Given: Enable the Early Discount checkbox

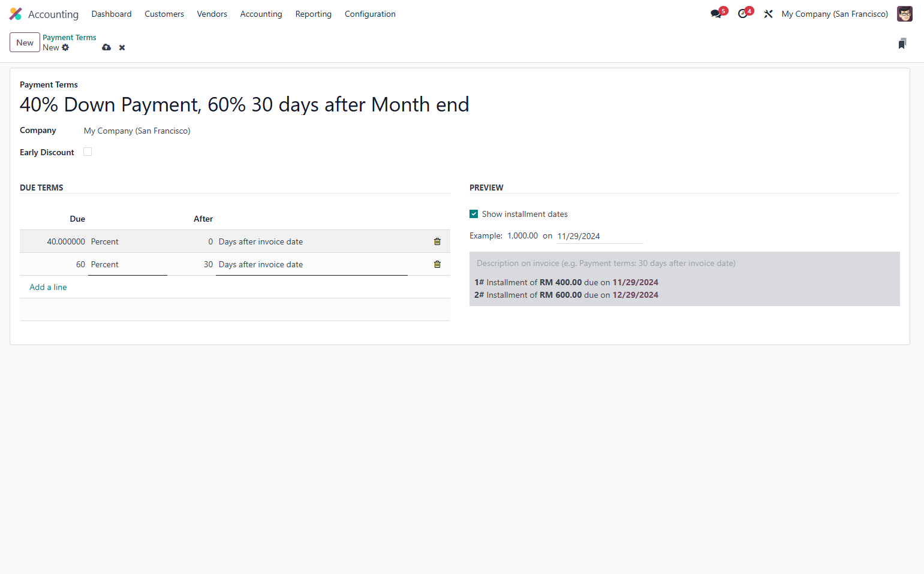Looking at the screenshot, I should click(x=88, y=152).
